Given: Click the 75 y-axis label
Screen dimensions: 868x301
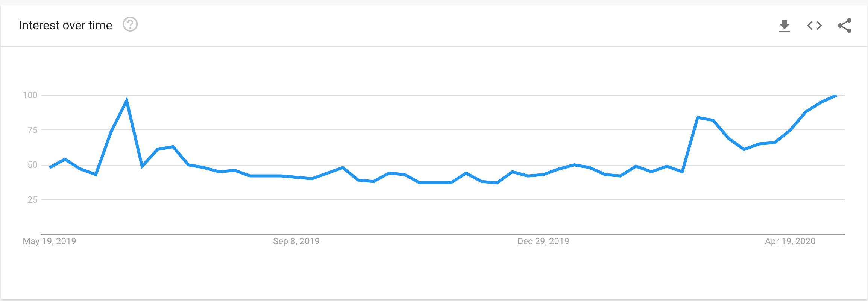Looking at the screenshot, I should [x=32, y=130].
